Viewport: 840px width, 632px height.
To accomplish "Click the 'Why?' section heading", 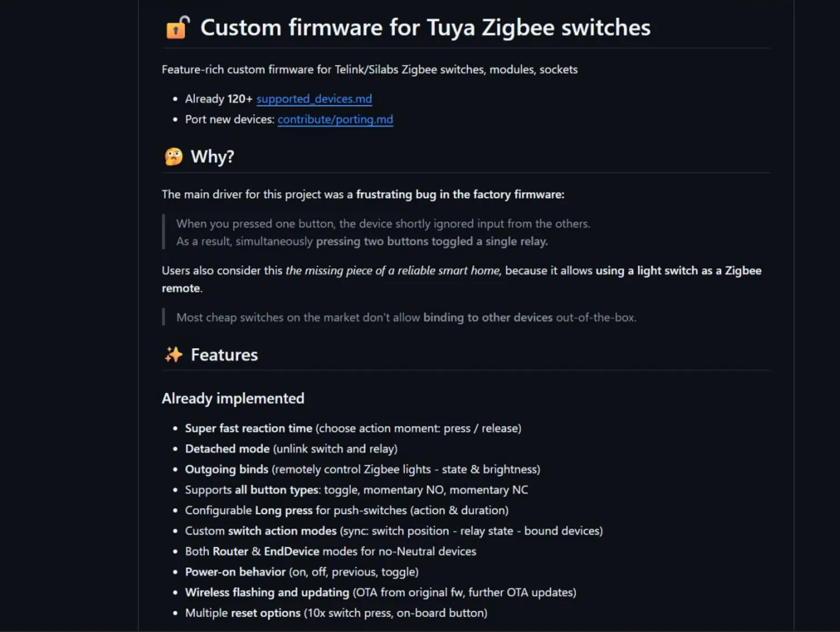I will click(212, 157).
